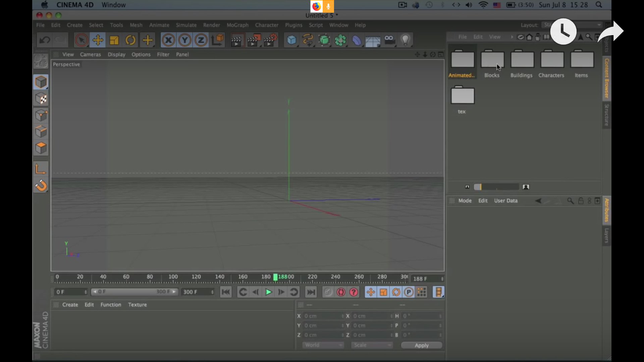Switch to Polygons mode
The height and width of the screenshot is (362, 644).
41,148
